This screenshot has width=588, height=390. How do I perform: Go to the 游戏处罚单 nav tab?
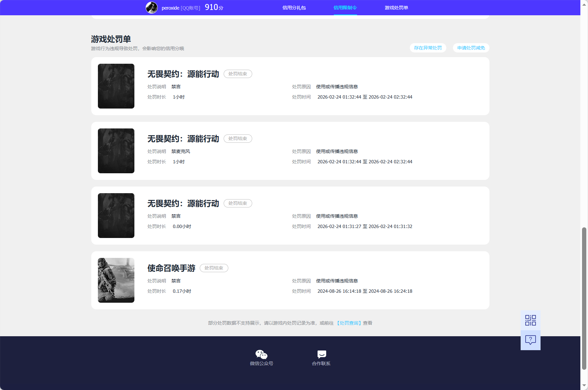[396, 8]
